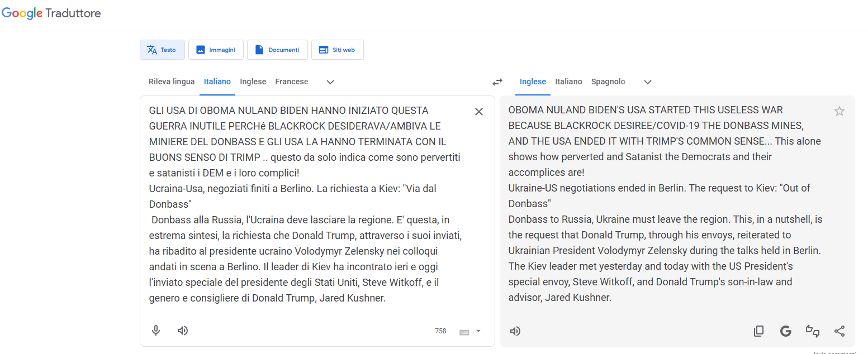The image size is (868, 354).
Task: Rate this translation with the feedback icon
Action: tap(812, 331)
